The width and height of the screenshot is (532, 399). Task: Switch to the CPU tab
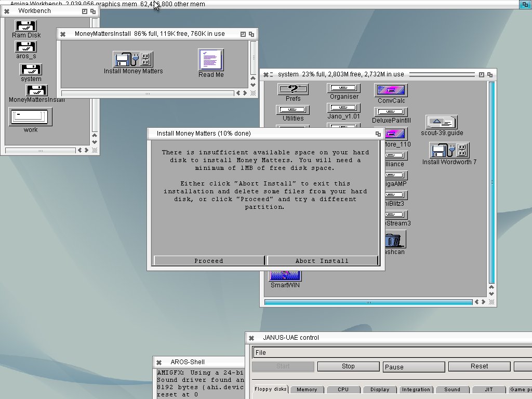pos(343,390)
